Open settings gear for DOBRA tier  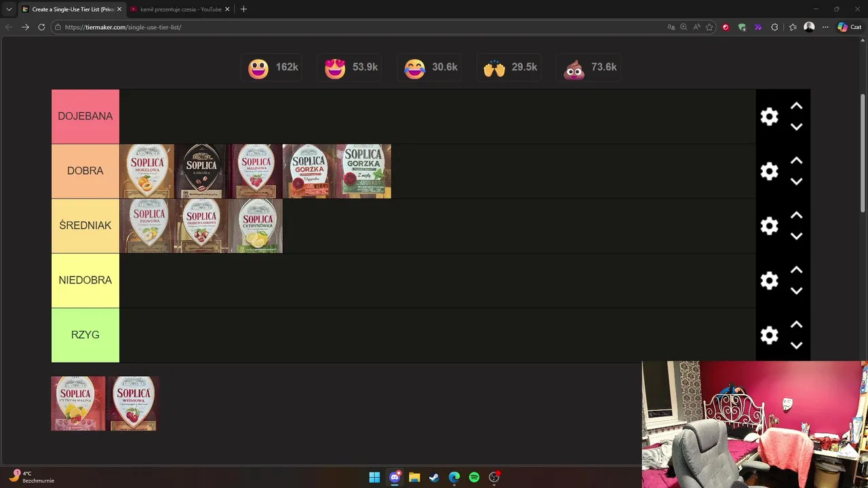point(769,171)
